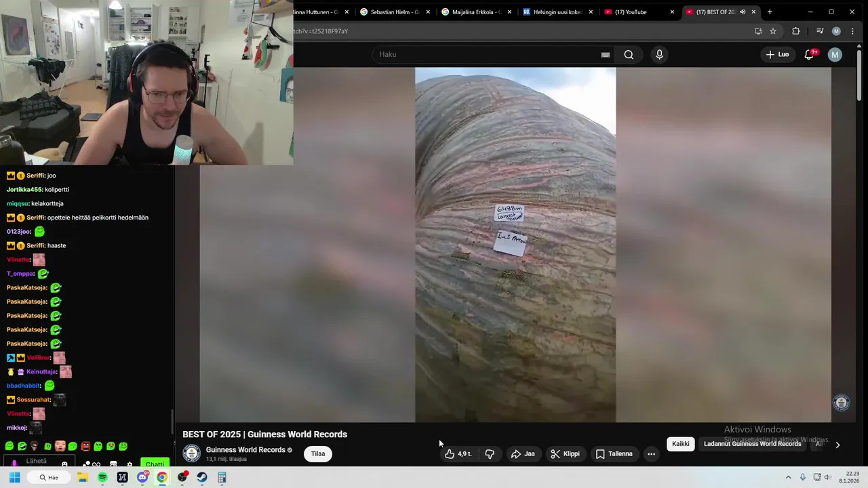Open YouTube notifications bell
This screenshot has width=868, height=488.
[809, 55]
